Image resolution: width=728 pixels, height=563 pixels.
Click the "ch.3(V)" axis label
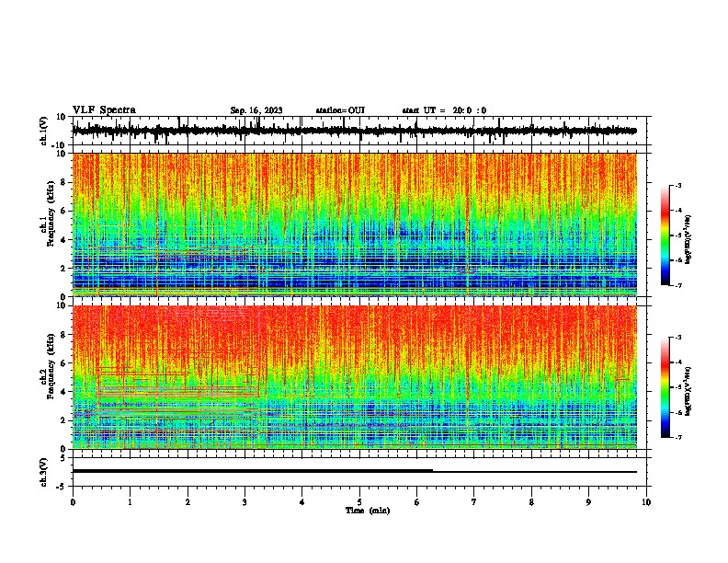pyautogui.click(x=44, y=472)
